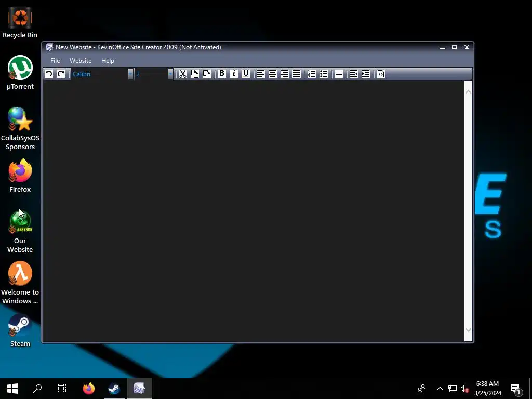Toggle Underline formatting

(x=246, y=74)
